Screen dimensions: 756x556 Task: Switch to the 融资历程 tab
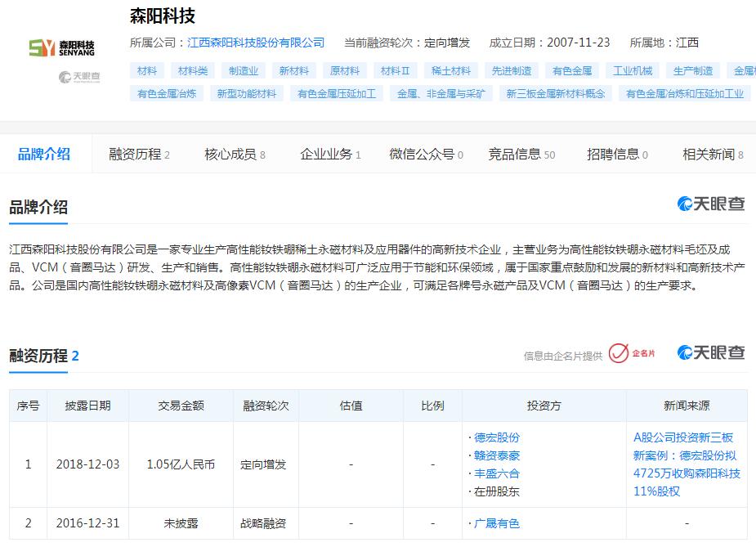click(x=139, y=155)
